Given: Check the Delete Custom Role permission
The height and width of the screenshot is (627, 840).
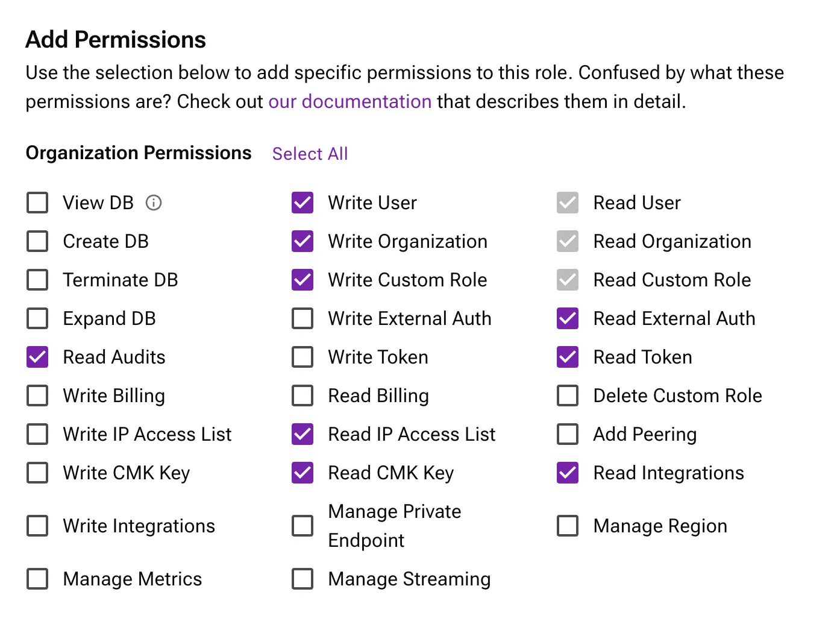Looking at the screenshot, I should click(x=568, y=395).
